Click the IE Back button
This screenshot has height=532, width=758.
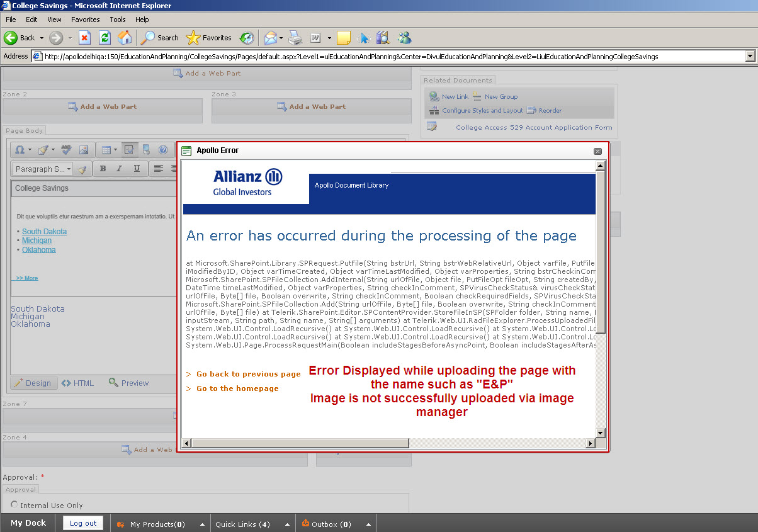click(x=19, y=38)
